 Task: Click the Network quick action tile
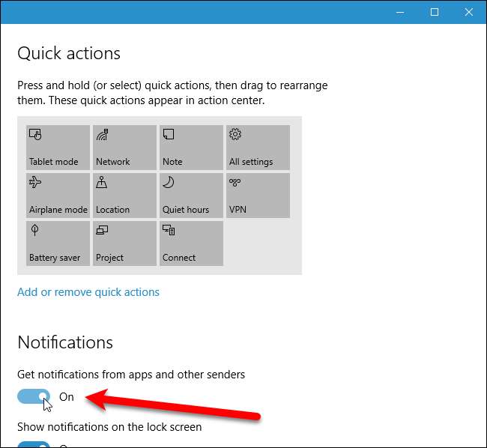click(124, 147)
